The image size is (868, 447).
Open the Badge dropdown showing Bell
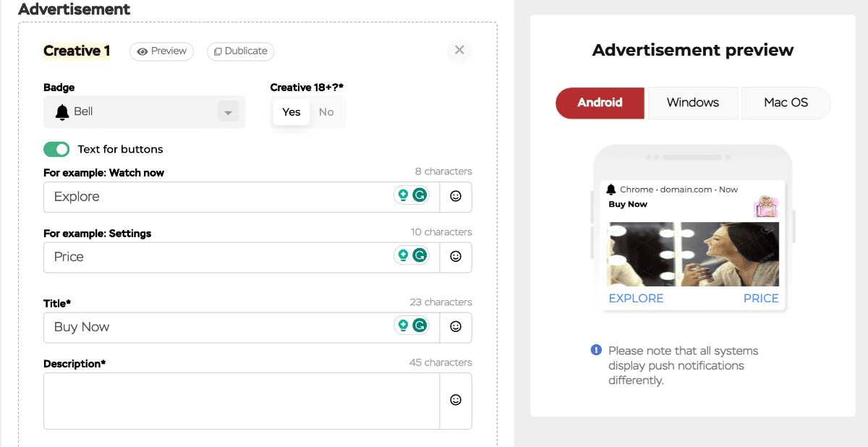point(144,112)
